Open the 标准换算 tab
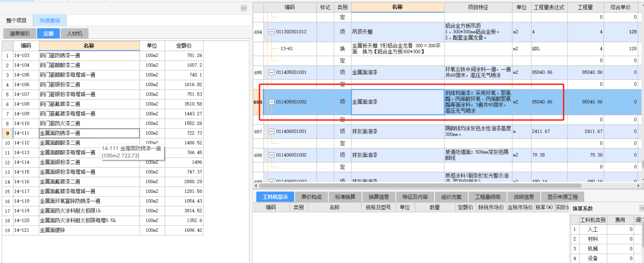 point(345,197)
